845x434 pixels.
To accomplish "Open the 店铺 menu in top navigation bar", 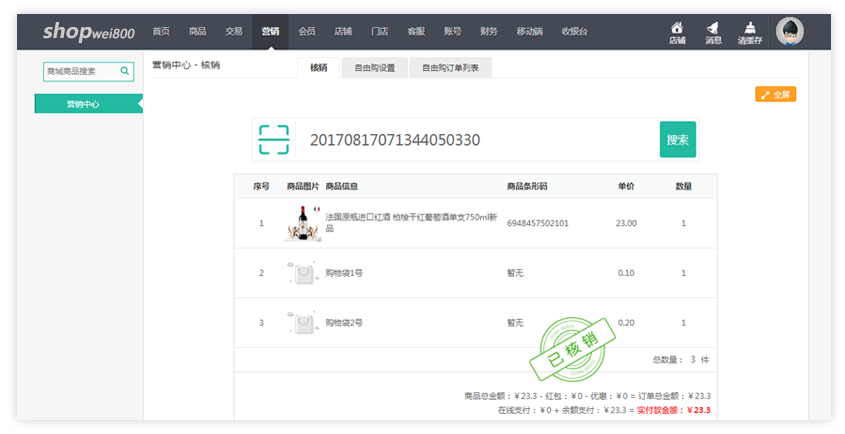I will click(x=343, y=31).
